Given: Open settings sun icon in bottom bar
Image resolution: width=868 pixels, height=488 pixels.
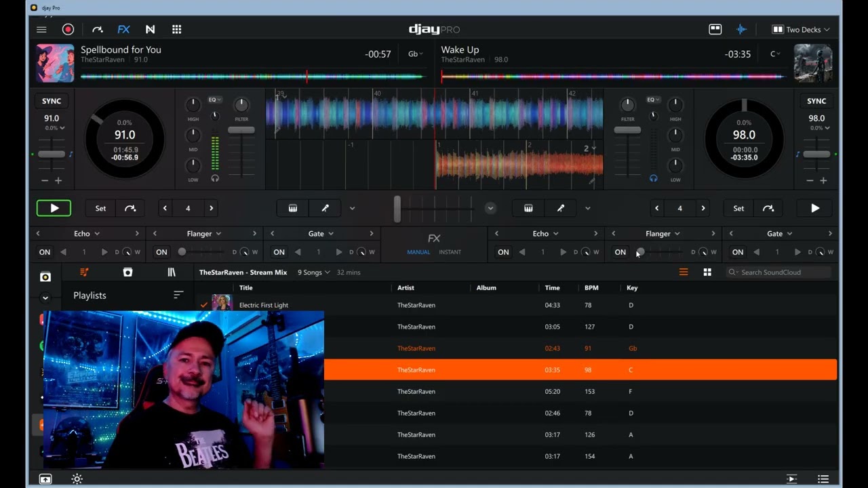Looking at the screenshot, I should pyautogui.click(x=77, y=479).
